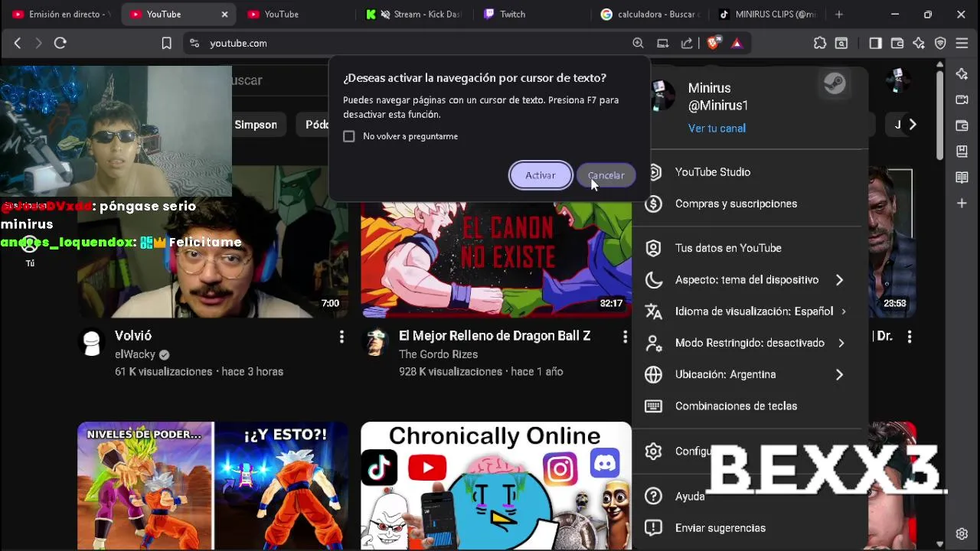Open wallet icon in the right sidebar

pyautogui.click(x=962, y=126)
